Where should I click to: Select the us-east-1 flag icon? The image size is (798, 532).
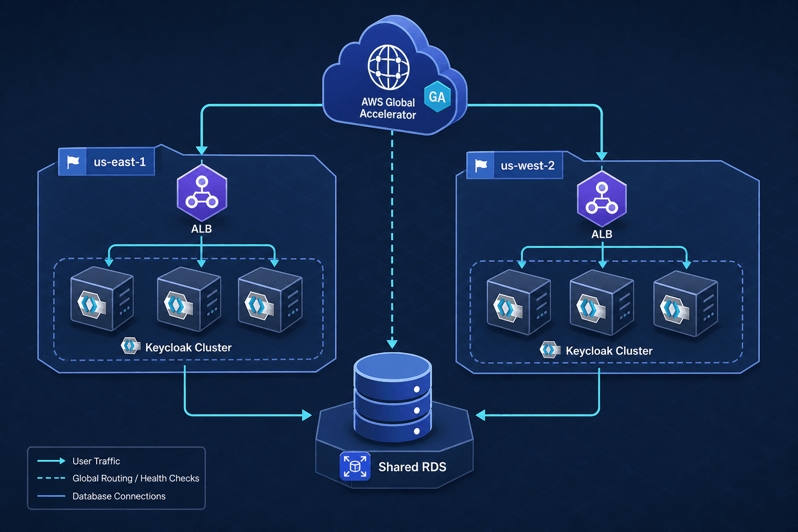pyautogui.click(x=73, y=162)
